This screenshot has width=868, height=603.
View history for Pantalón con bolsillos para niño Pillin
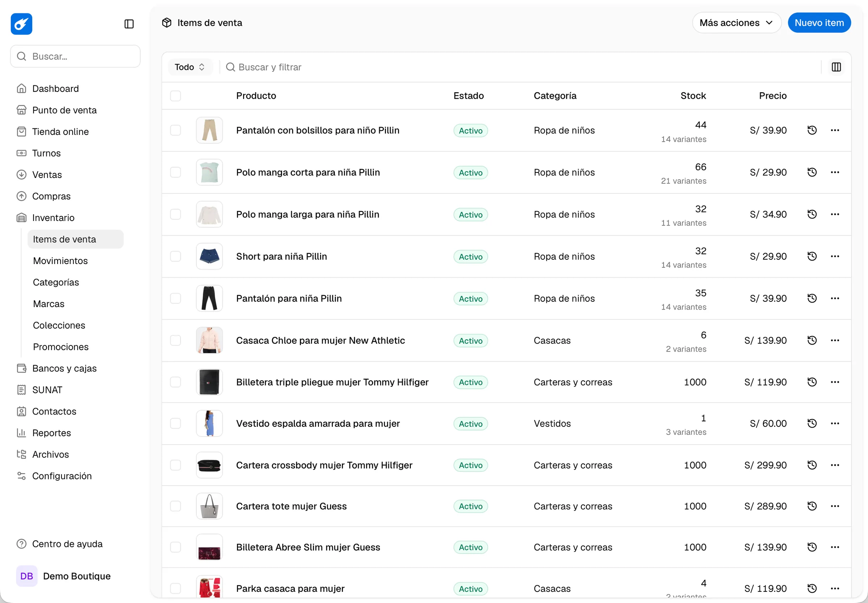click(812, 130)
